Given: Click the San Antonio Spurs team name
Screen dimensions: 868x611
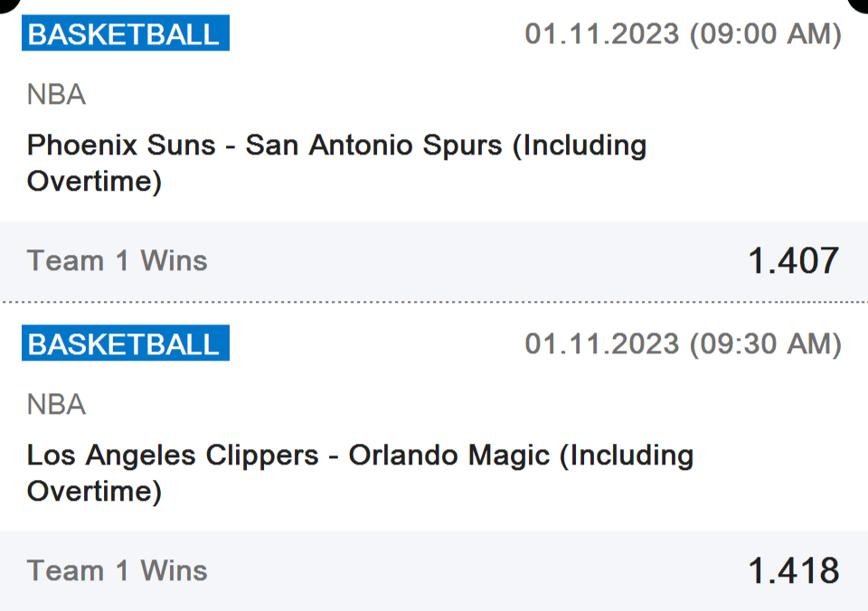Looking at the screenshot, I should point(373,146).
